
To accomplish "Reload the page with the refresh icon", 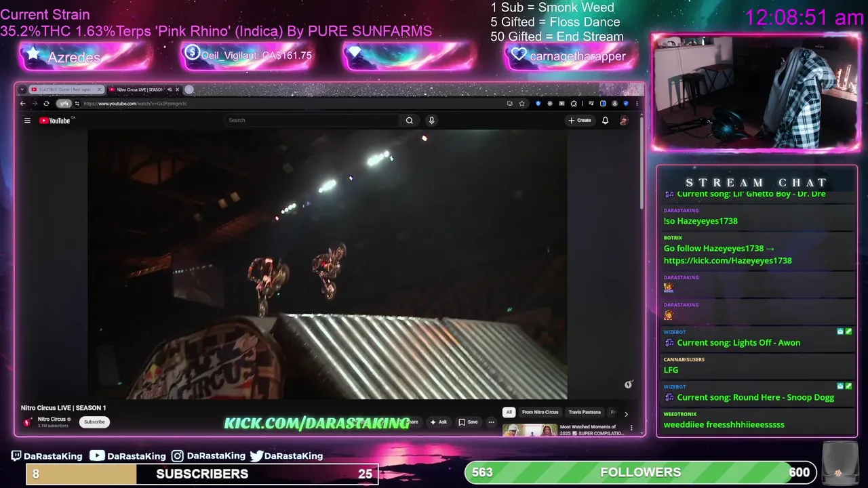I will tap(46, 104).
